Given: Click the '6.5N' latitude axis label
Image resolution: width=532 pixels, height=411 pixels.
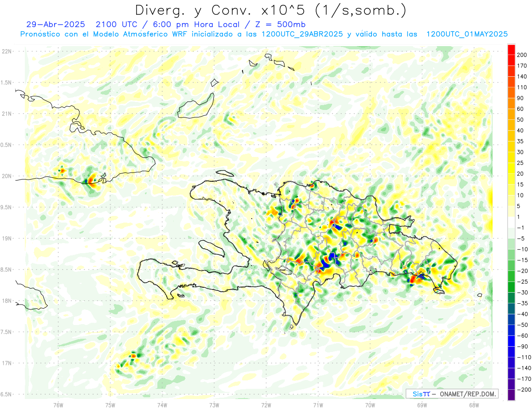Looking at the screenshot, I should point(7,394).
